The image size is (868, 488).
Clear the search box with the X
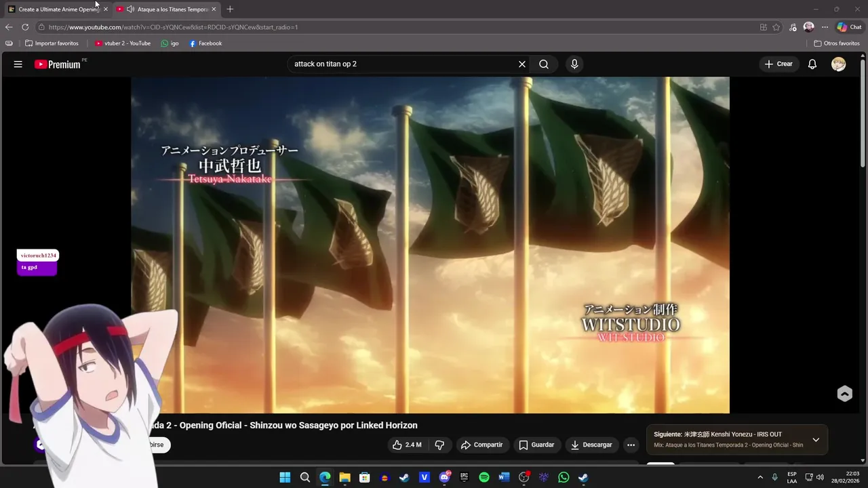(x=522, y=64)
